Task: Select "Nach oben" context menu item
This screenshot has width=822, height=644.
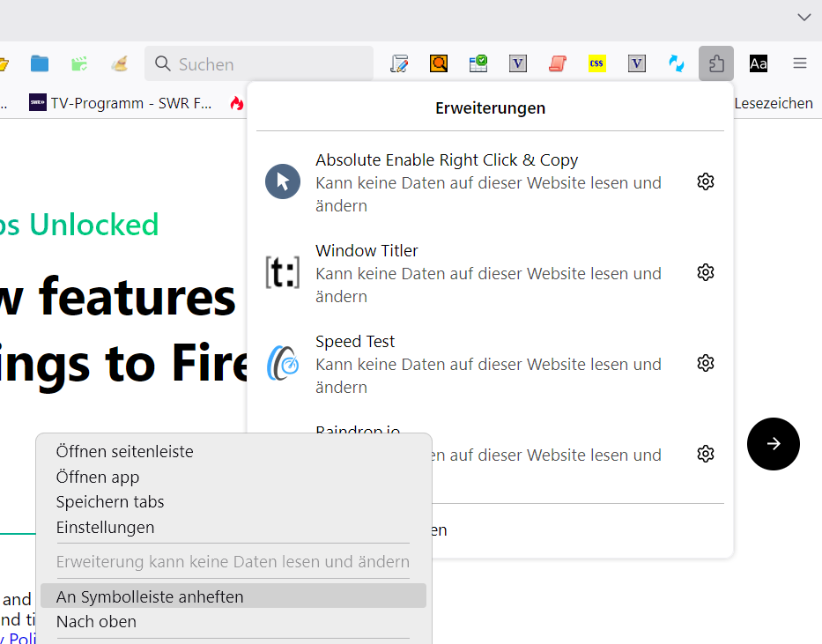Action: pyautogui.click(x=96, y=621)
